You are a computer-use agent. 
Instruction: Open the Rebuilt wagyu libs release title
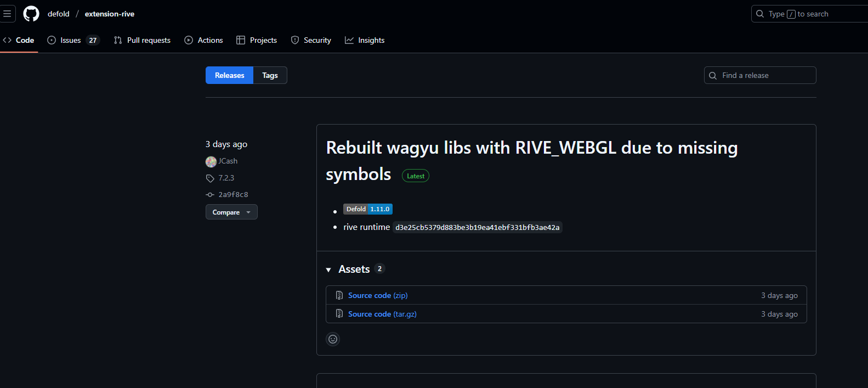(532, 161)
